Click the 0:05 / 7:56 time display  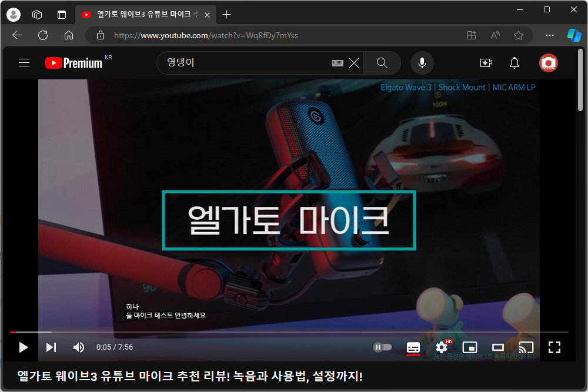(x=115, y=347)
